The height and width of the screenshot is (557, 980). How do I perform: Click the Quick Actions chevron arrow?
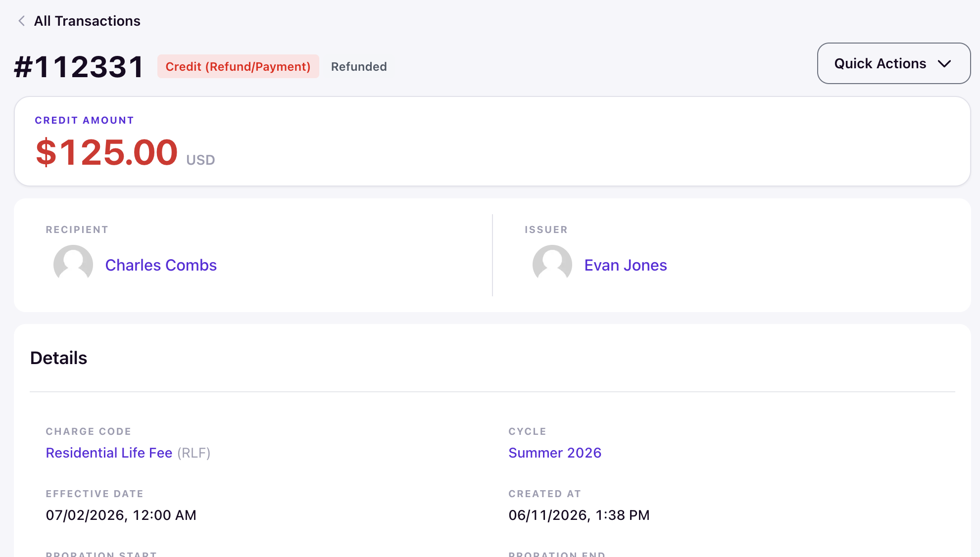(x=944, y=64)
